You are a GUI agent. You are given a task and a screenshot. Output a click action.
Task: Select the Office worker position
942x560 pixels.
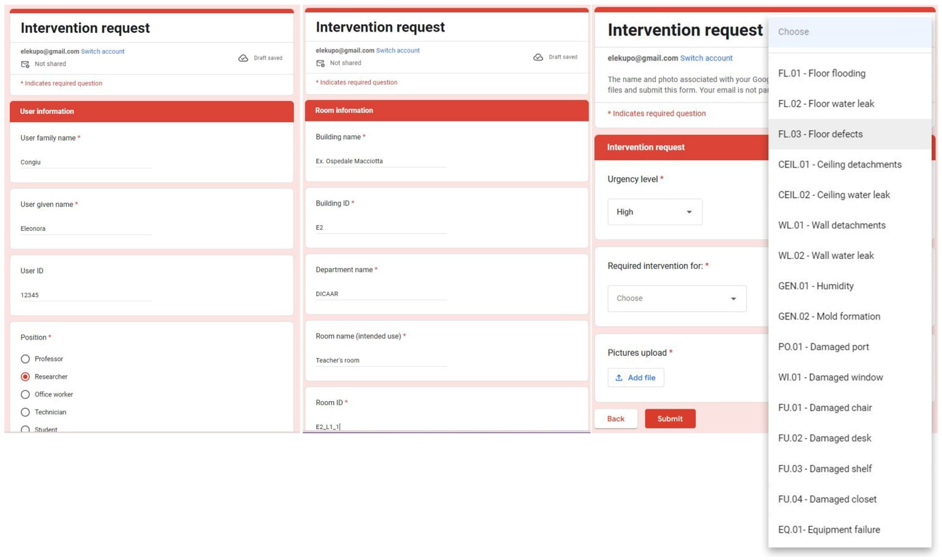click(x=25, y=394)
